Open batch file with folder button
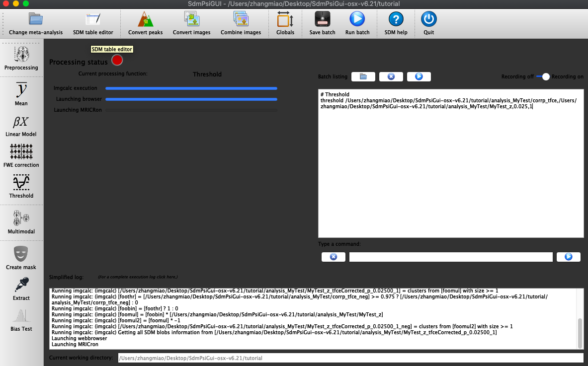588x366 pixels. (363, 76)
